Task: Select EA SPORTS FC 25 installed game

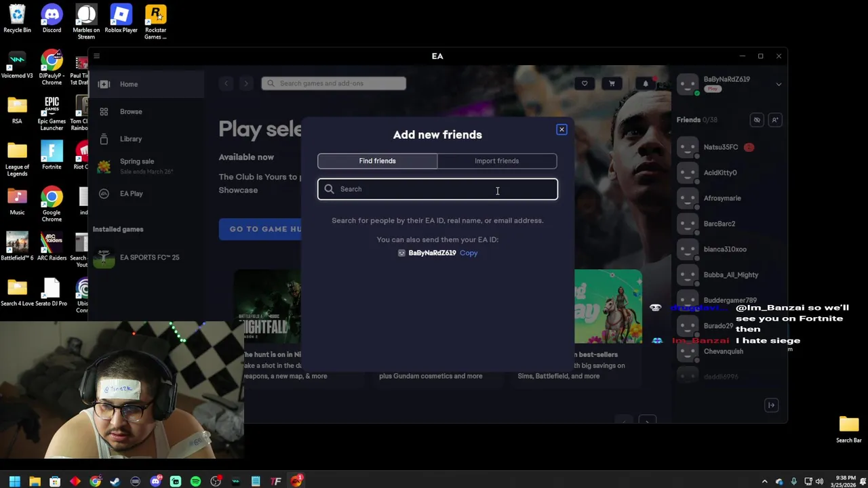Action: pyautogui.click(x=146, y=258)
